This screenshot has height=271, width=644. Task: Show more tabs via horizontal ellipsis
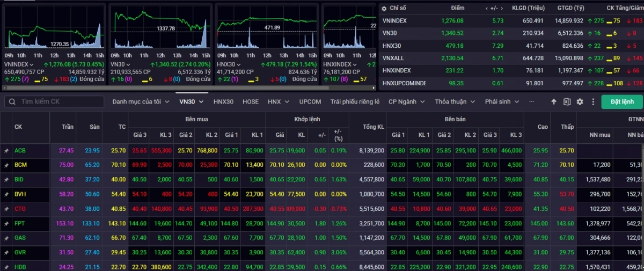point(532,101)
